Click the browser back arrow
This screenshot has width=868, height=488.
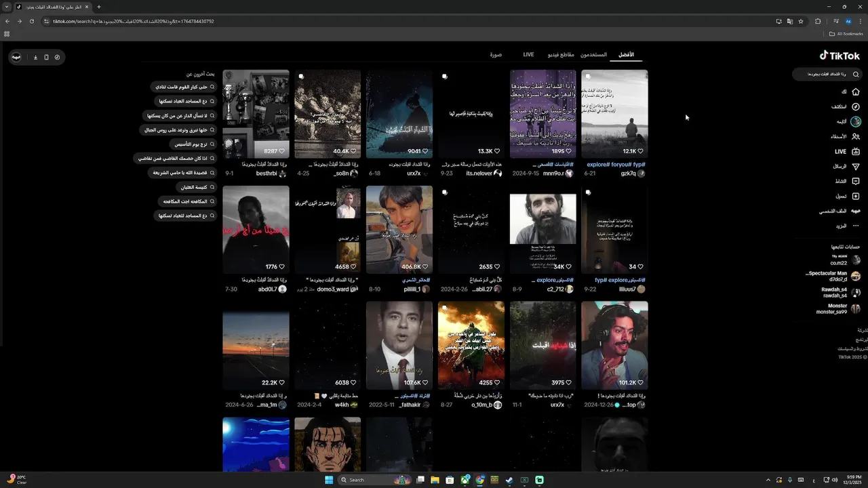[7, 21]
